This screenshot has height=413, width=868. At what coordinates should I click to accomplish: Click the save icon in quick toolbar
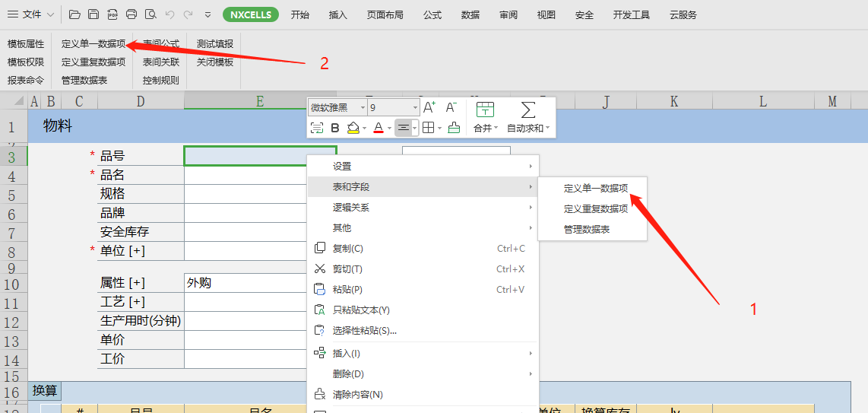point(93,14)
